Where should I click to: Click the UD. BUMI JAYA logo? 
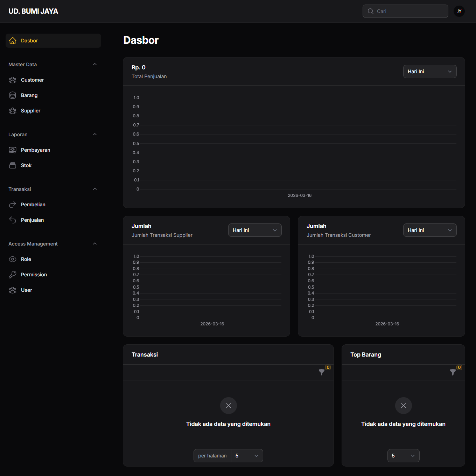pyautogui.click(x=33, y=11)
